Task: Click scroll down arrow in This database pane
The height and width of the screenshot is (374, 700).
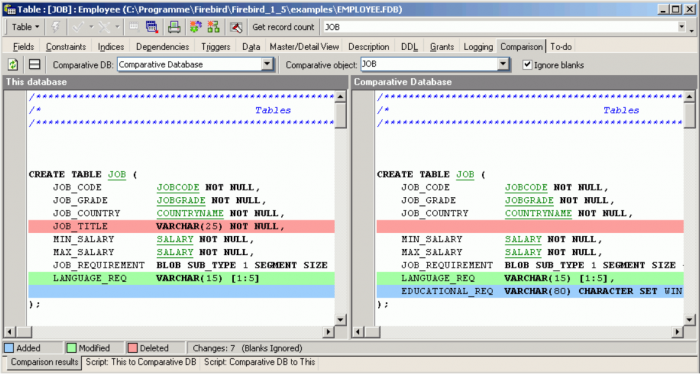Action: (x=341, y=320)
